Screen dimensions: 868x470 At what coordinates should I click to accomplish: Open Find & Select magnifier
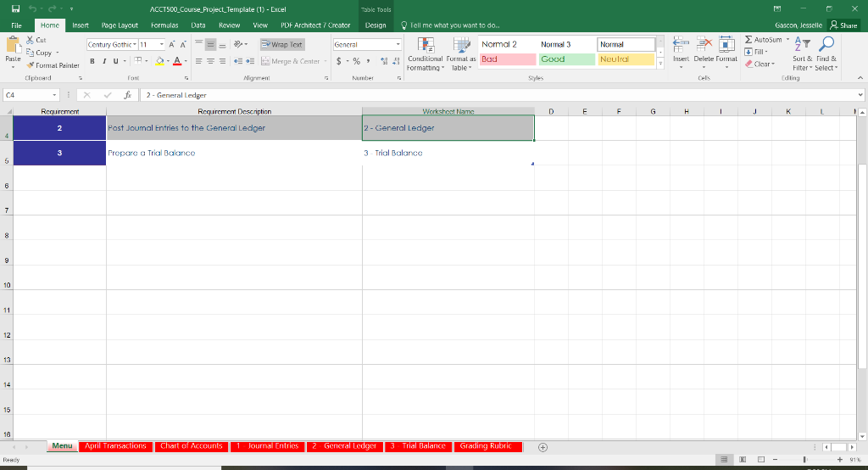click(x=826, y=53)
